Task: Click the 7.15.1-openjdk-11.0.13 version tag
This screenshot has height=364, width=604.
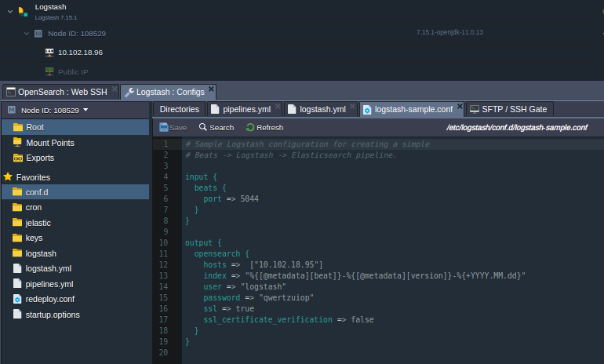Action: click(449, 32)
